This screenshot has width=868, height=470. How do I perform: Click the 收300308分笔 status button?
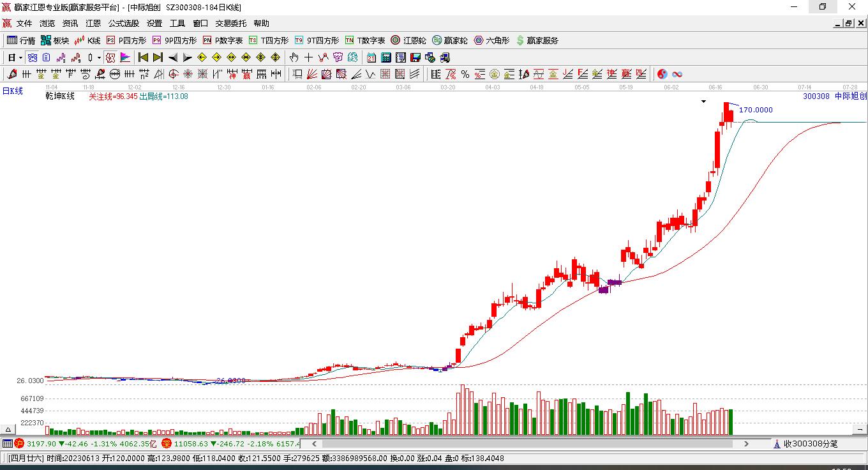click(x=805, y=443)
